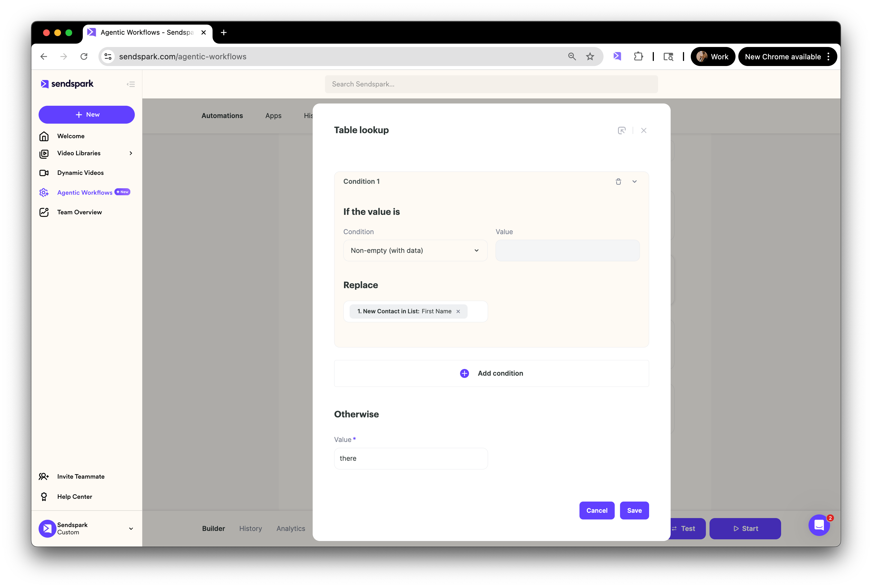Open the Condition dropdown Non-empty (with data)

point(415,250)
